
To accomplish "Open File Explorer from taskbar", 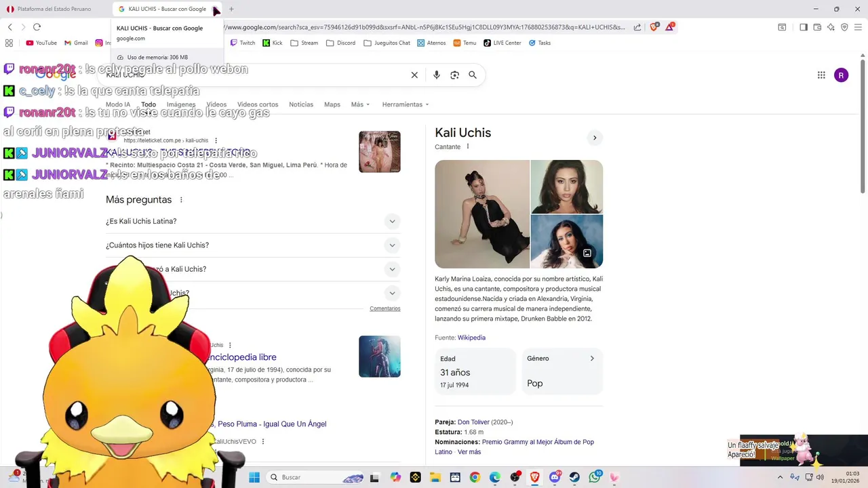I will point(435,477).
